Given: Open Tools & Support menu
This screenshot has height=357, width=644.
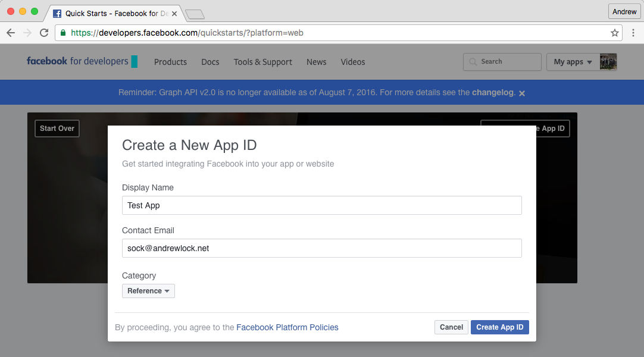Looking at the screenshot, I should coord(263,62).
